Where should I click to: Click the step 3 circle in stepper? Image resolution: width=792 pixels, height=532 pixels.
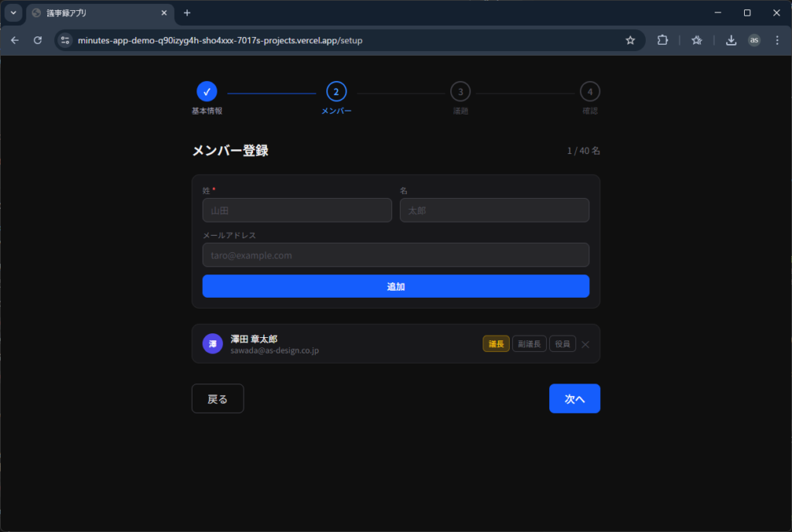coord(460,92)
